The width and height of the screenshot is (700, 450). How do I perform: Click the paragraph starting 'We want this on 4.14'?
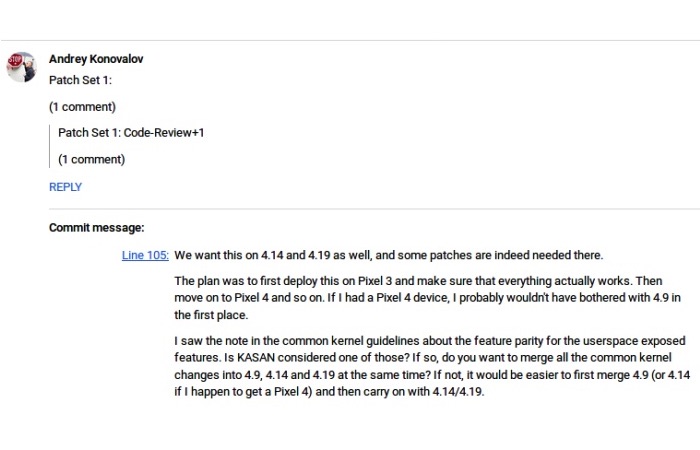point(388,255)
